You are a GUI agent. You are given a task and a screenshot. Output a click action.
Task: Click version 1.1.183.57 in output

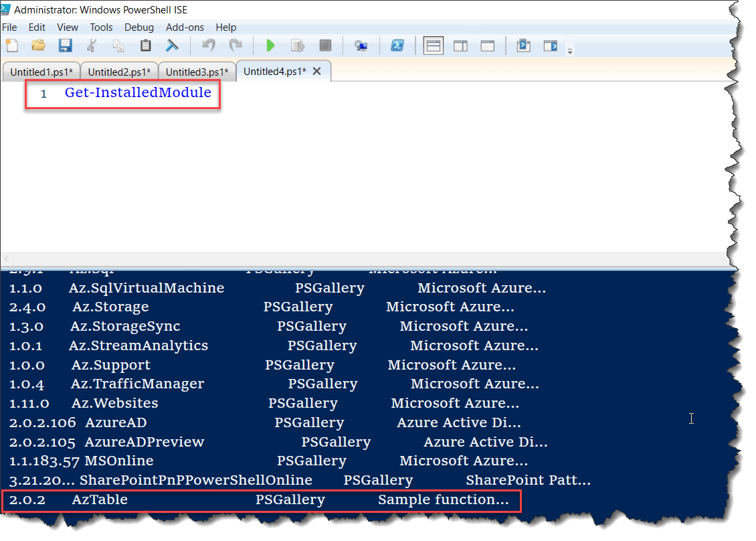[x=44, y=461]
